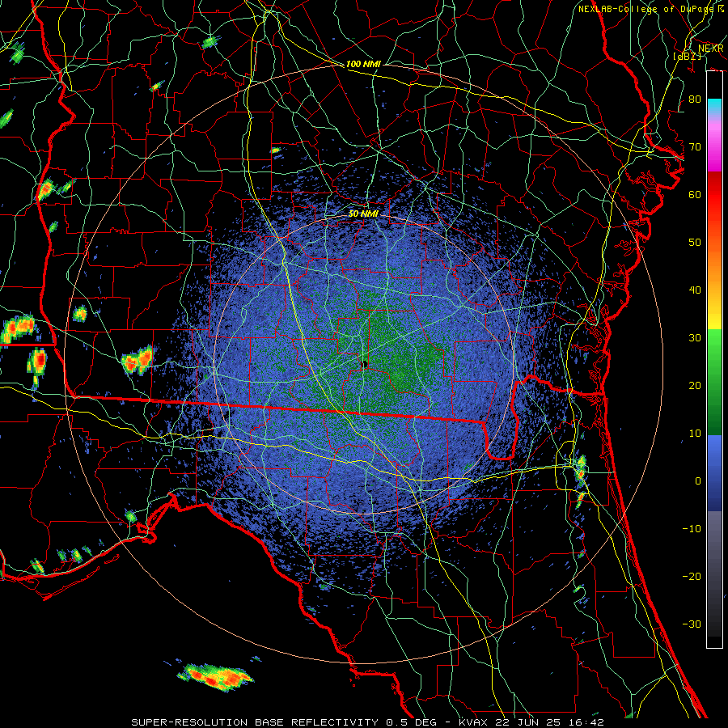Screen dimensions: 728x728
Task: Click the blue segment of the reflectivity color bar
Action: pyautogui.click(x=714, y=472)
